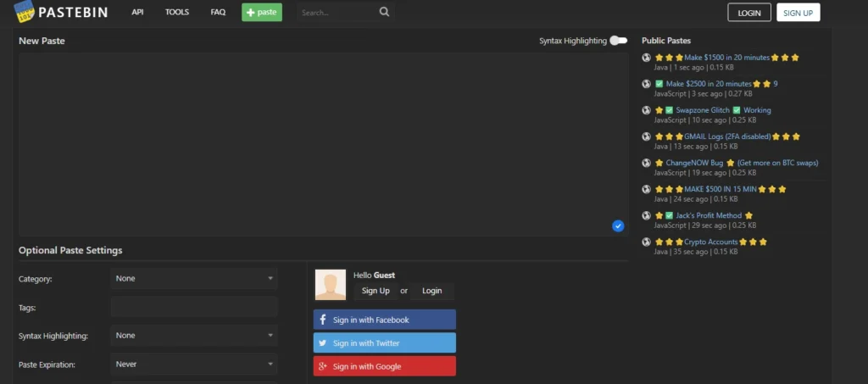Sign in with Google
The height and width of the screenshot is (384, 868).
pos(384,366)
